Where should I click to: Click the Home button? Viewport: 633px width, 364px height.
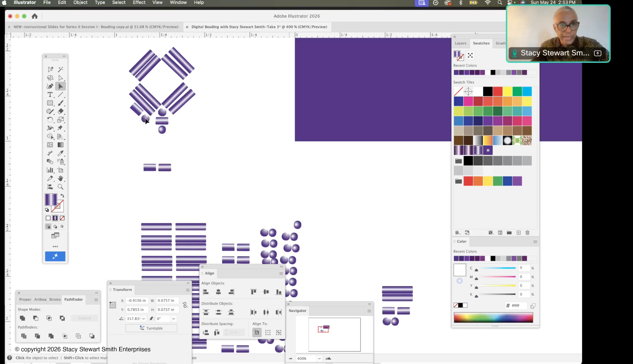pyautogui.click(x=35, y=16)
